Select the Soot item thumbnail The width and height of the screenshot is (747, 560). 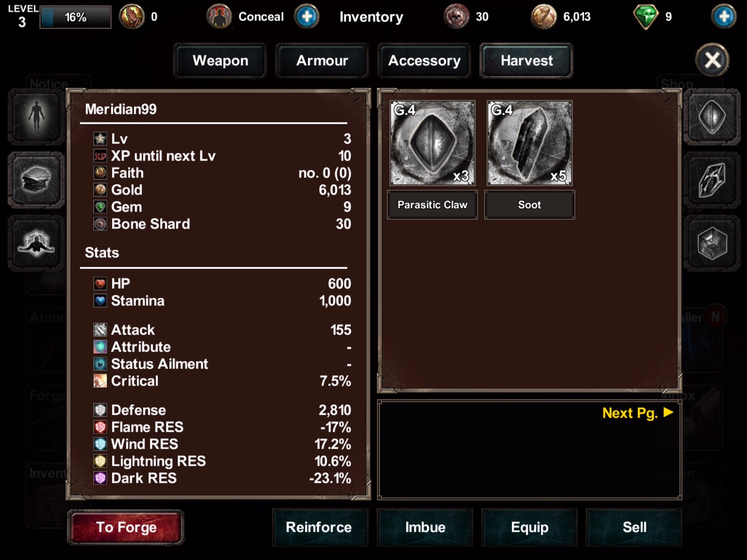tap(529, 143)
